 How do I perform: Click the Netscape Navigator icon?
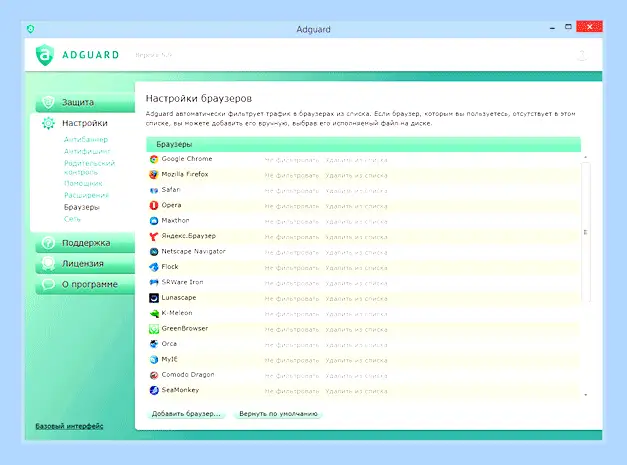pyautogui.click(x=154, y=252)
